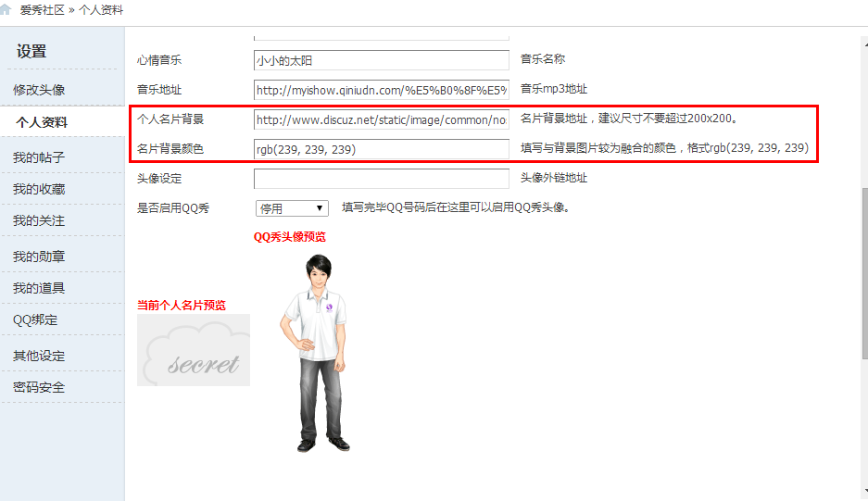Click the 音乐地址 label
Screen dimensions: 868x501
click(159, 89)
